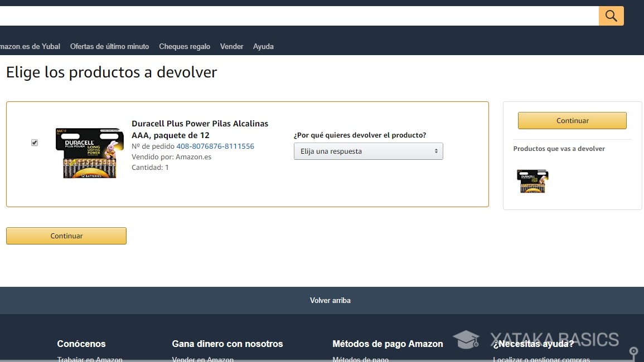Viewport: 644px width, 362px height.
Task: Open the 'Trabajar en Amazon' footer link
Action: 89,359
